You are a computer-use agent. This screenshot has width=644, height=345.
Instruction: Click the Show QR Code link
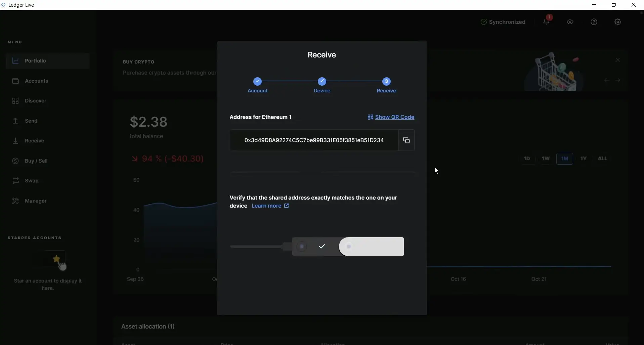point(391,117)
